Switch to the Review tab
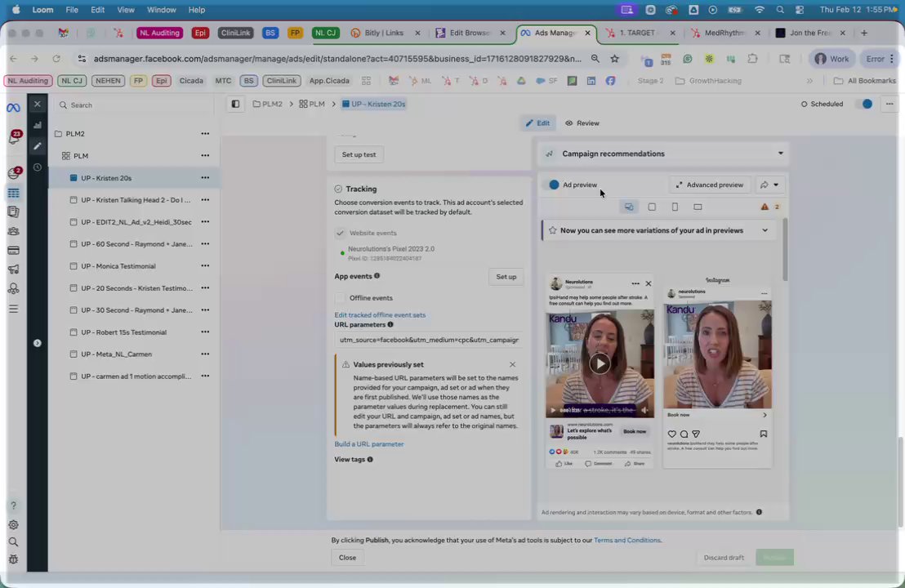Image resolution: width=905 pixels, height=588 pixels. click(x=582, y=123)
